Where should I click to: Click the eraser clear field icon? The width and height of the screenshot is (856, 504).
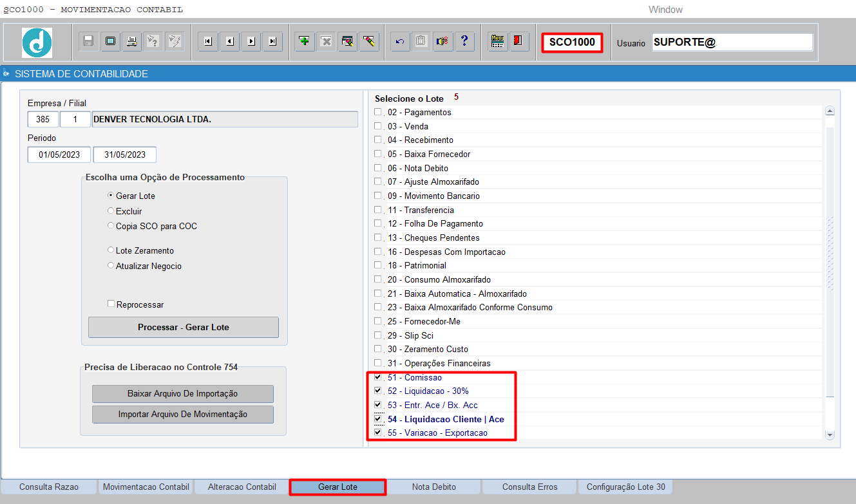point(369,41)
